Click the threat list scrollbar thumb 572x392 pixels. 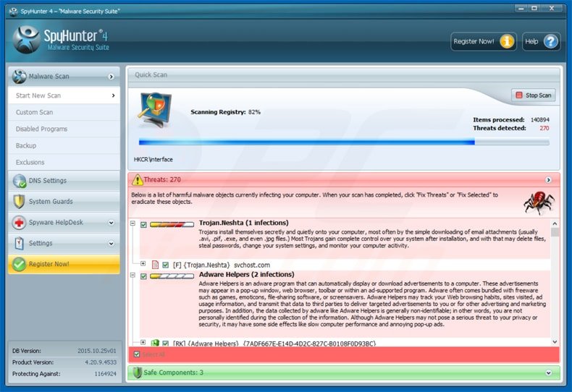click(555, 232)
